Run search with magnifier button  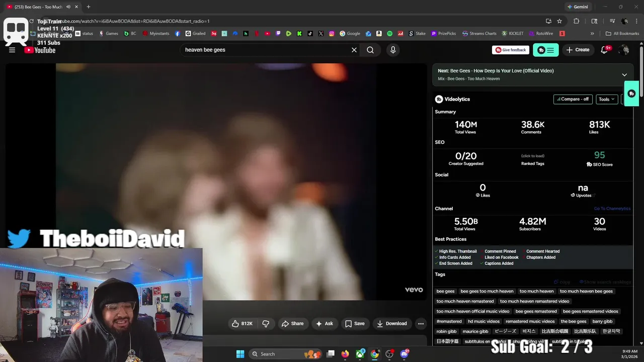[370, 50]
